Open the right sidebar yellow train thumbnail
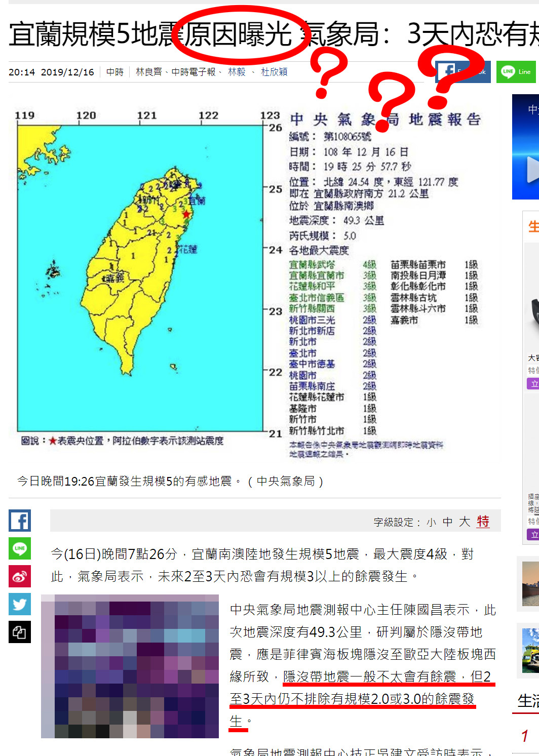Viewport: 539px width, 756px height. [530, 651]
